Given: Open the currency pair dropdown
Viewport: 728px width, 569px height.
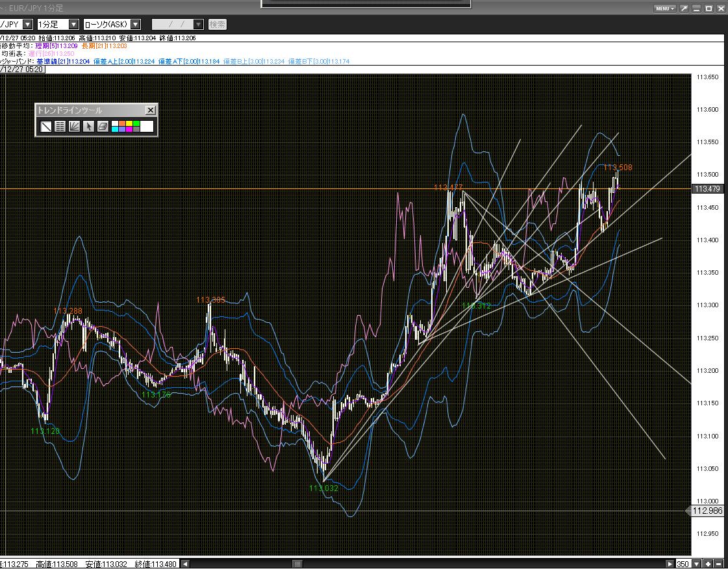Looking at the screenshot, I should 27,24.
